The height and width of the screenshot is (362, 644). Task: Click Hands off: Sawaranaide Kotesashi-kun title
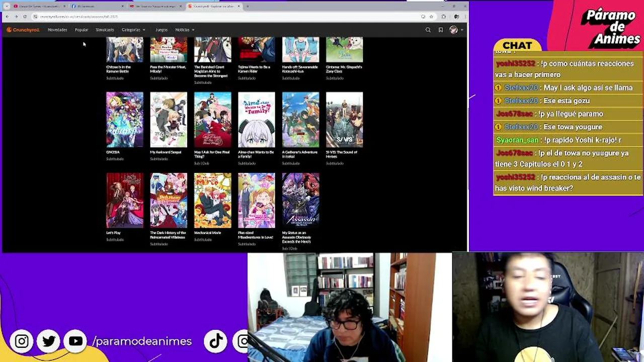coord(300,69)
